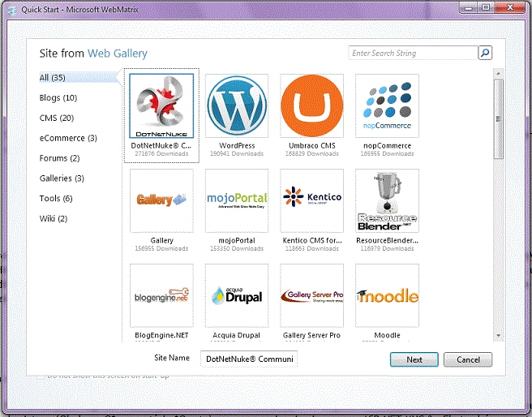Viewport: 532px width, 417px height.
Task: Filter by Forums (2) category
Action: pyautogui.click(x=60, y=158)
